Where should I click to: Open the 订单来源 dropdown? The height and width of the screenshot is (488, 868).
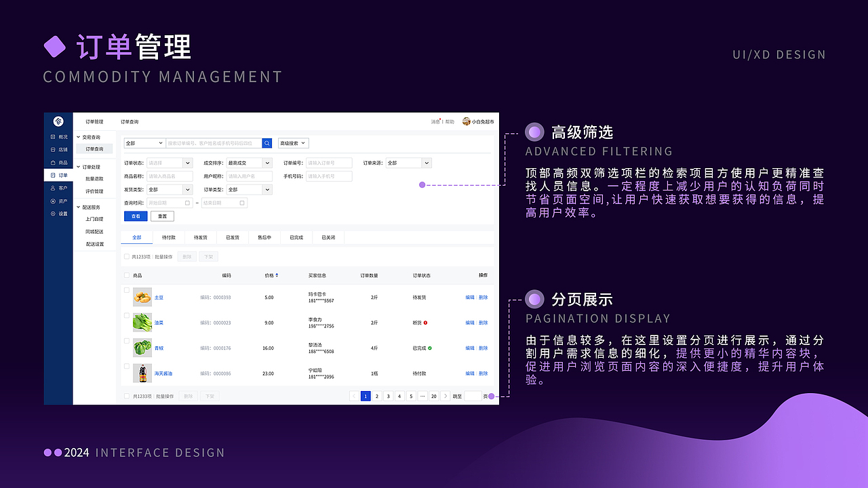[408, 163]
